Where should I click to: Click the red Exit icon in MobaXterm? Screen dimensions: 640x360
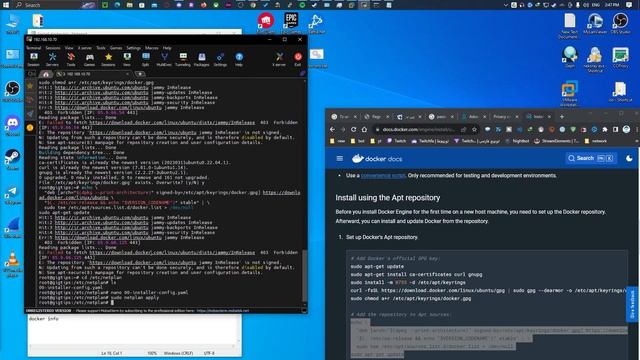298,59
